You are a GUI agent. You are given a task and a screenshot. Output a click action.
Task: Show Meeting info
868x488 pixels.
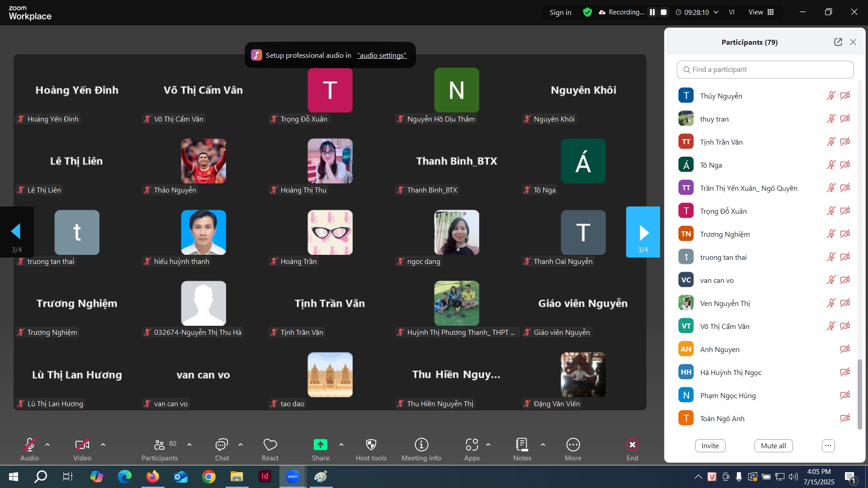(421, 449)
